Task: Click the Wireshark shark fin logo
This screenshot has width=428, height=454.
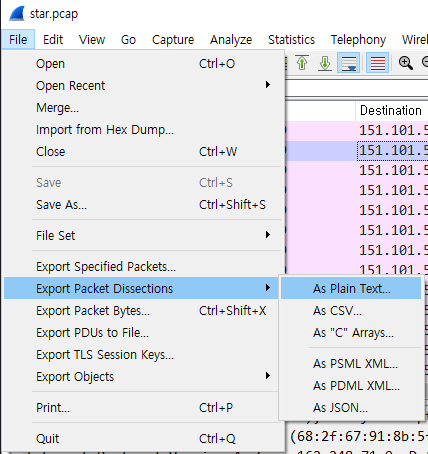Action: coord(17,14)
